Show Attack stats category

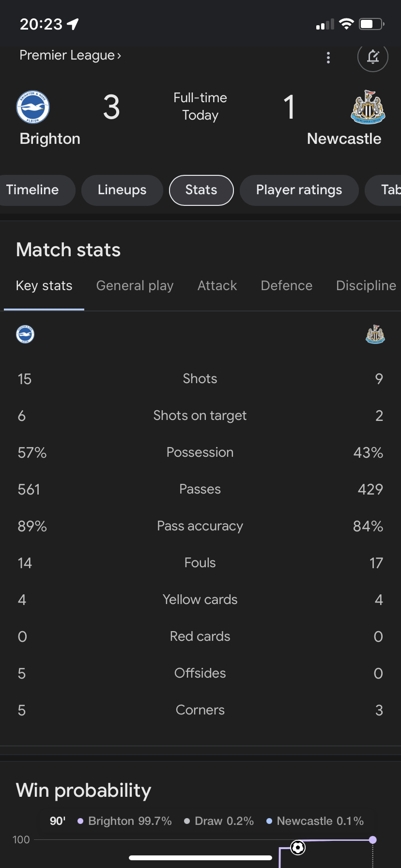(217, 286)
